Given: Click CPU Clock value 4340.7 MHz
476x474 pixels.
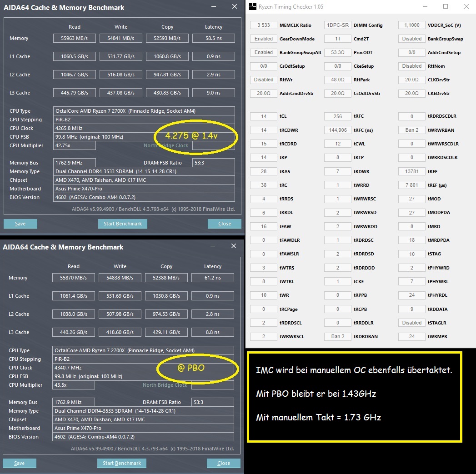Looking at the screenshot, I should click(x=143, y=368).
